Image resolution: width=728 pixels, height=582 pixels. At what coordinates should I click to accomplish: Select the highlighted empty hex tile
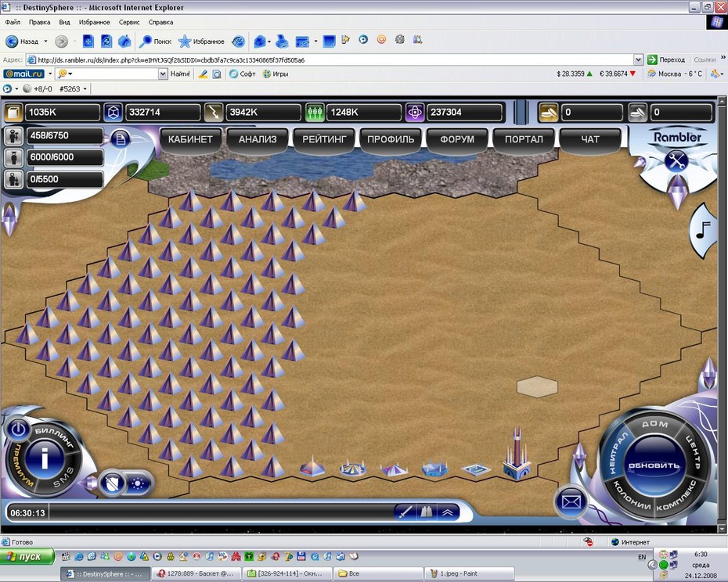point(537,386)
